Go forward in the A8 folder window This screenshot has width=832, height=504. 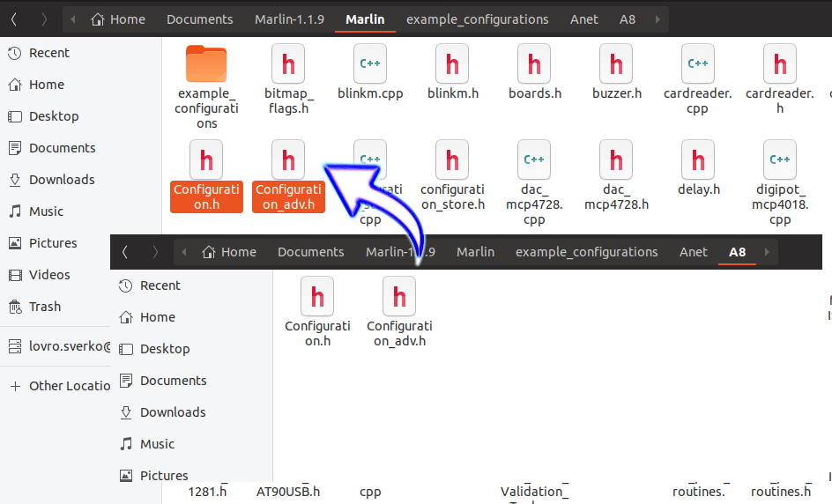[155, 252]
